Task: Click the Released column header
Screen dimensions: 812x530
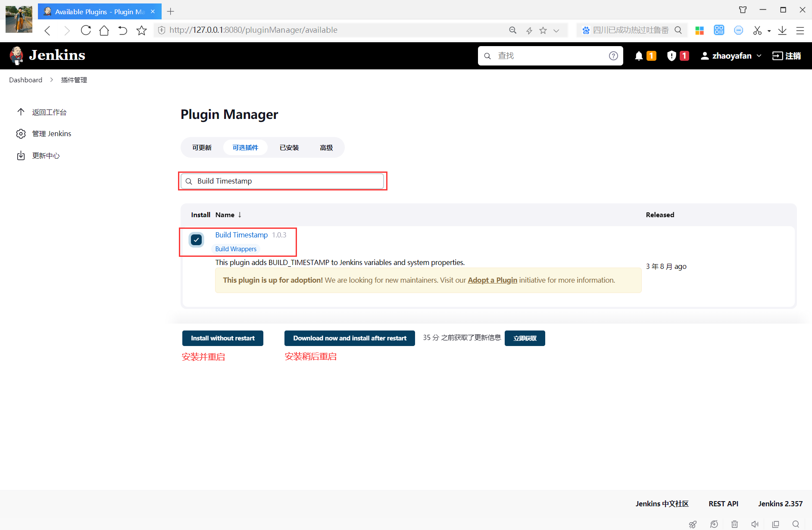Action: [x=660, y=215]
